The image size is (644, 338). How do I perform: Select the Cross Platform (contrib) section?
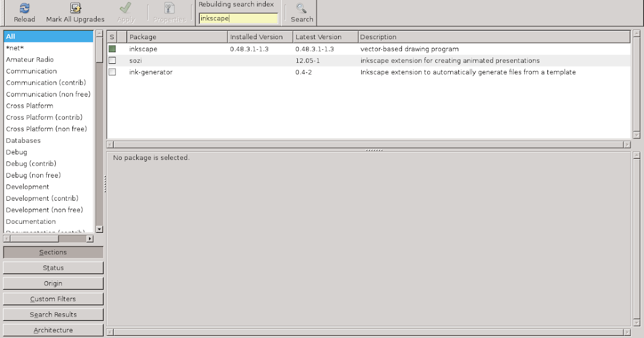48,117
